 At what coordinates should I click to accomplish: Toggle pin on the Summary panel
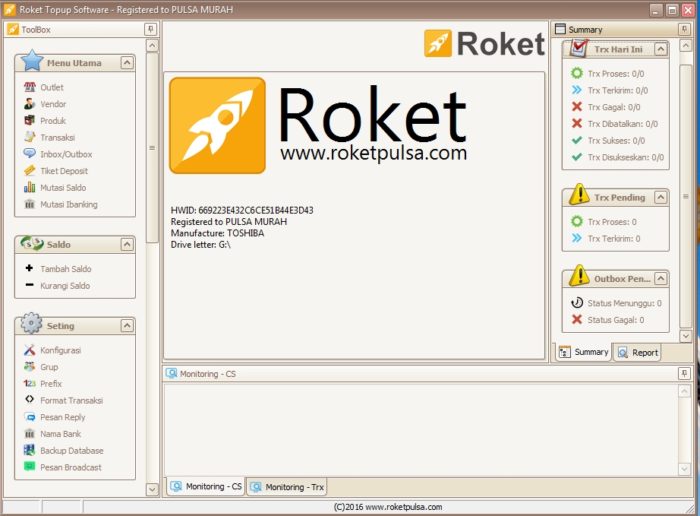pyautogui.click(x=684, y=29)
